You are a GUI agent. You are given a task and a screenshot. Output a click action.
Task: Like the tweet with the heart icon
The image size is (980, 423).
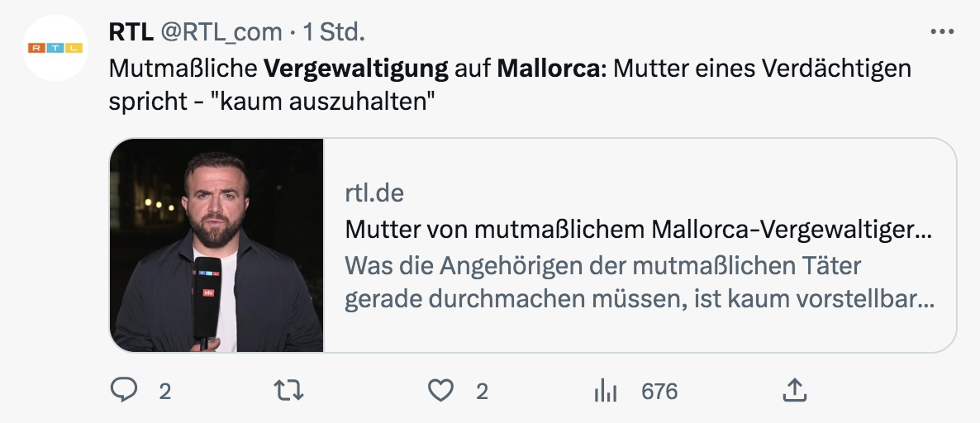pyautogui.click(x=442, y=390)
